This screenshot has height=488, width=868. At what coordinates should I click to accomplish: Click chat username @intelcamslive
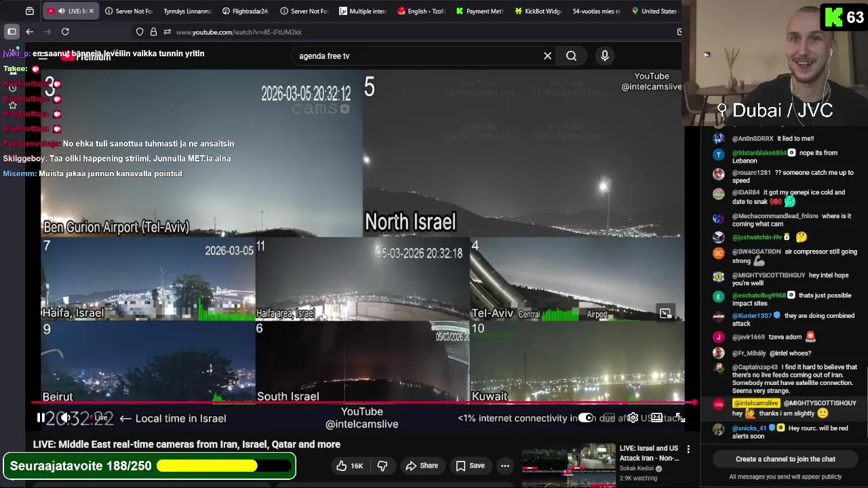pyautogui.click(x=756, y=403)
